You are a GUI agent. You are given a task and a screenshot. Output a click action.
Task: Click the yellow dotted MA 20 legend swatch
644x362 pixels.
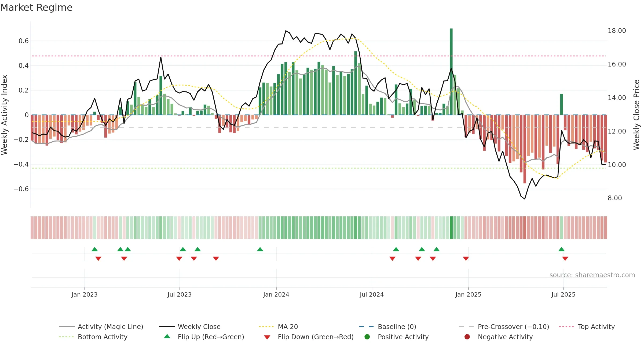tap(266, 327)
